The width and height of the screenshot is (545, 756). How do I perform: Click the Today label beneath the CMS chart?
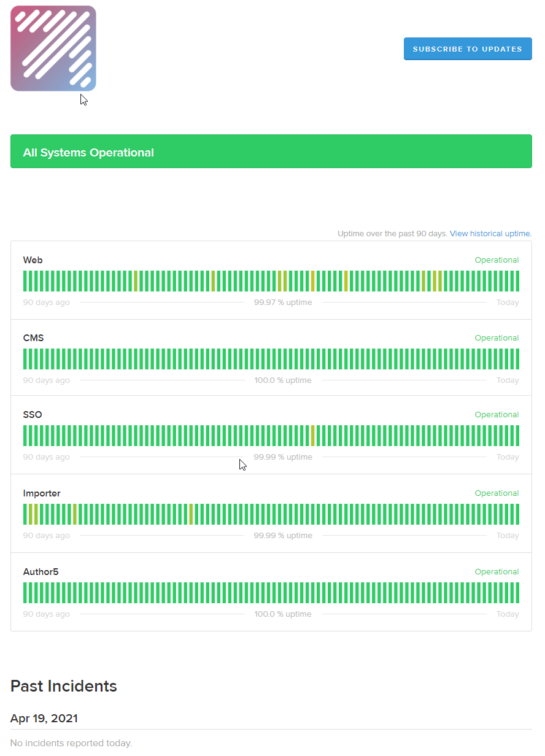pyautogui.click(x=508, y=380)
